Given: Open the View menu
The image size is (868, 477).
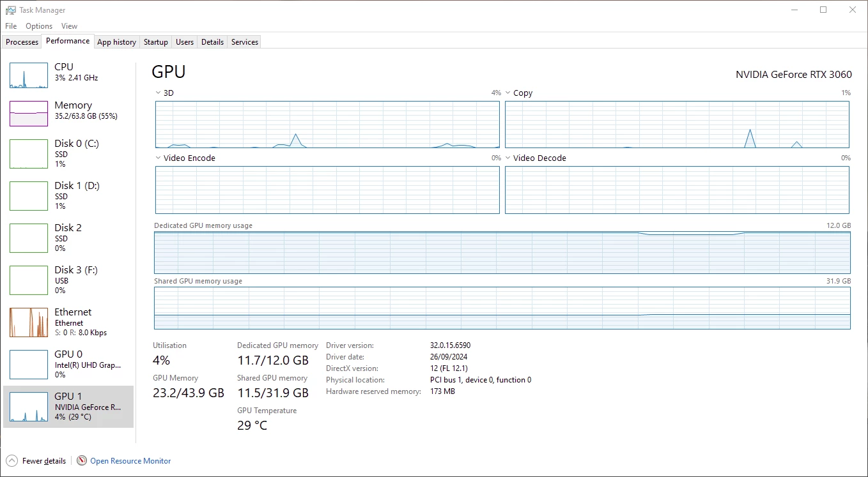Looking at the screenshot, I should click(69, 26).
